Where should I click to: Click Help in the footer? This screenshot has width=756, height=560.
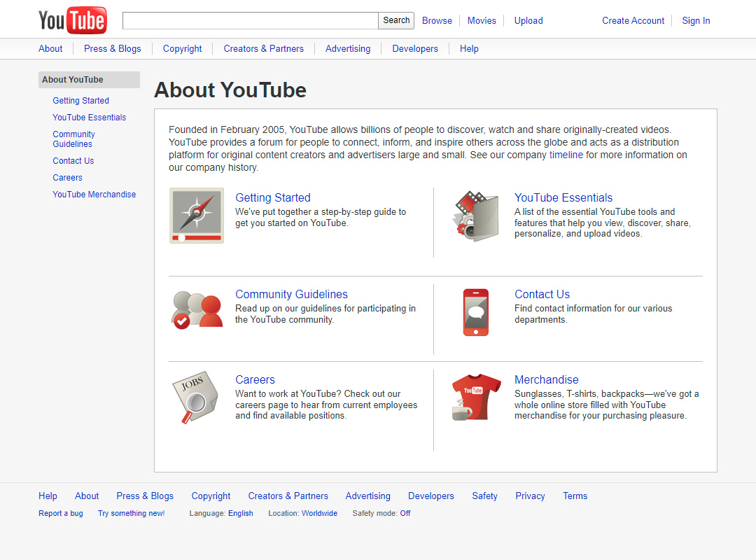tap(48, 496)
